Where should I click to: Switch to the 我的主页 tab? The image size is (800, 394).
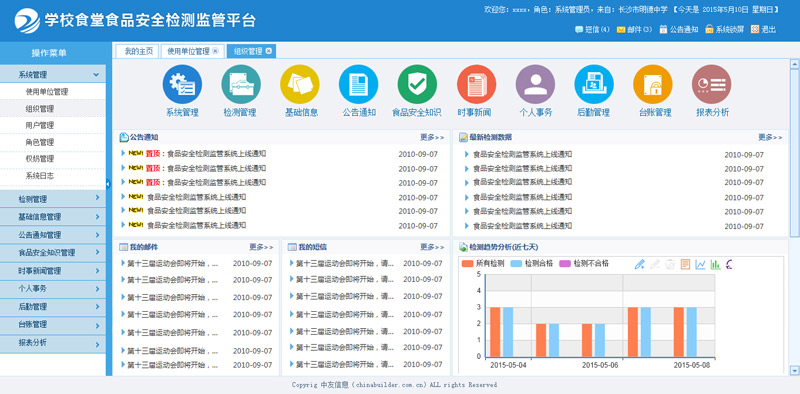(138, 51)
